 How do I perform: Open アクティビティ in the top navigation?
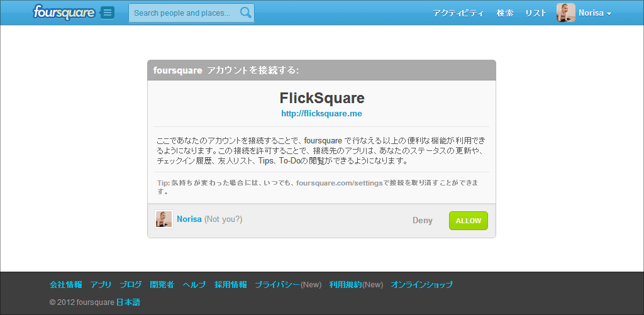point(458,13)
